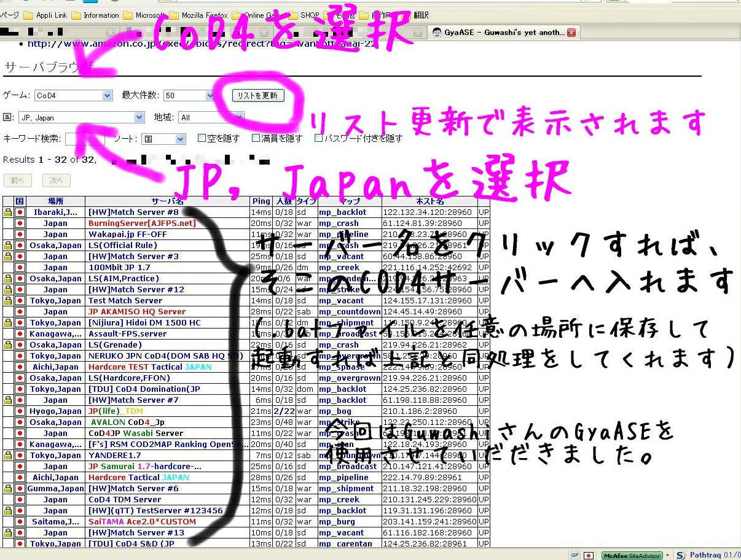Viewport: 741px width, 560px height.
Task: Click host address 210.131.245.229:28960
Action: [429, 500]
